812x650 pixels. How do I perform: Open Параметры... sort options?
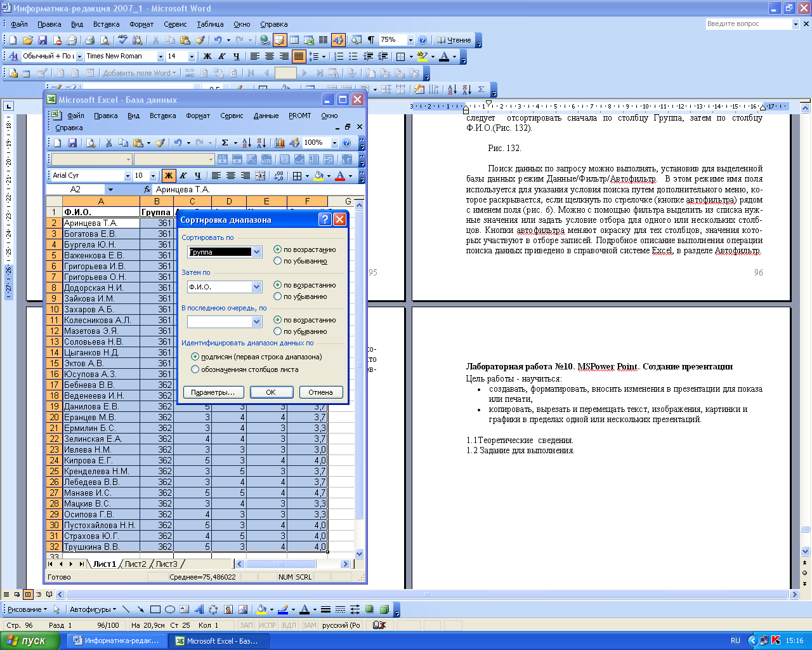point(213,392)
